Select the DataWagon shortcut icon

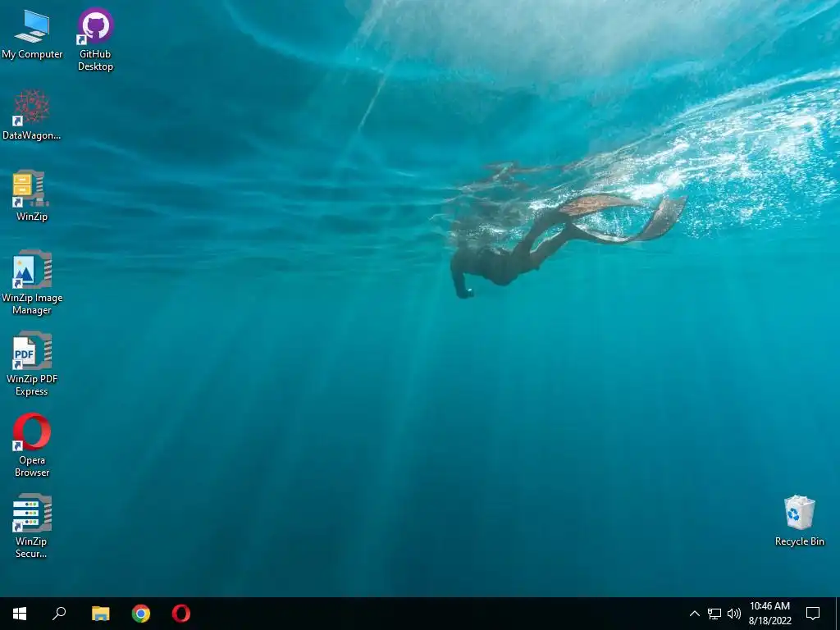(32, 115)
